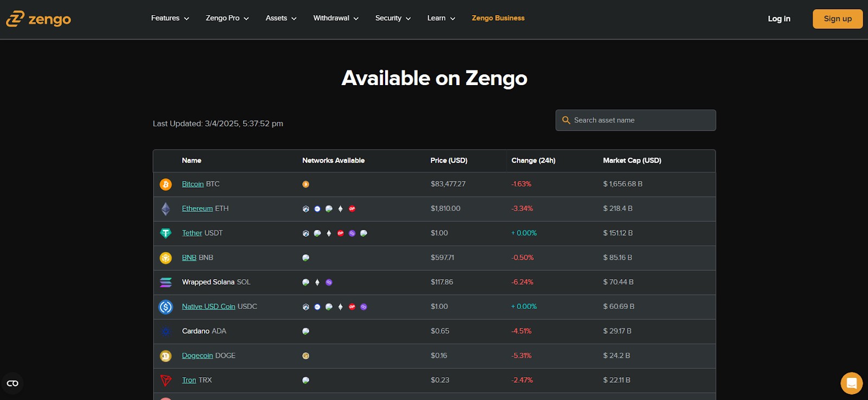Click the USDC coin icon in the Native USD Coin row
Image resolution: width=868 pixels, height=400 pixels.
click(165, 307)
